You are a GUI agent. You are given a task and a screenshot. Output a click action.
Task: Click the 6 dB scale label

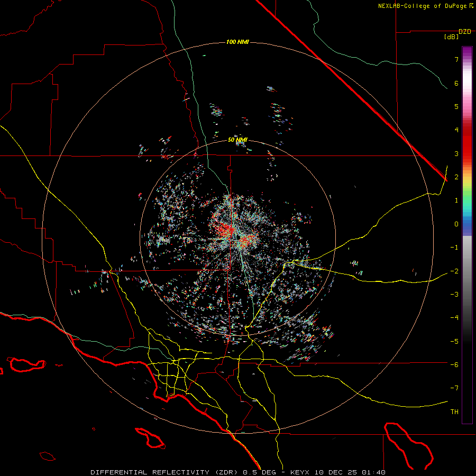click(x=456, y=83)
